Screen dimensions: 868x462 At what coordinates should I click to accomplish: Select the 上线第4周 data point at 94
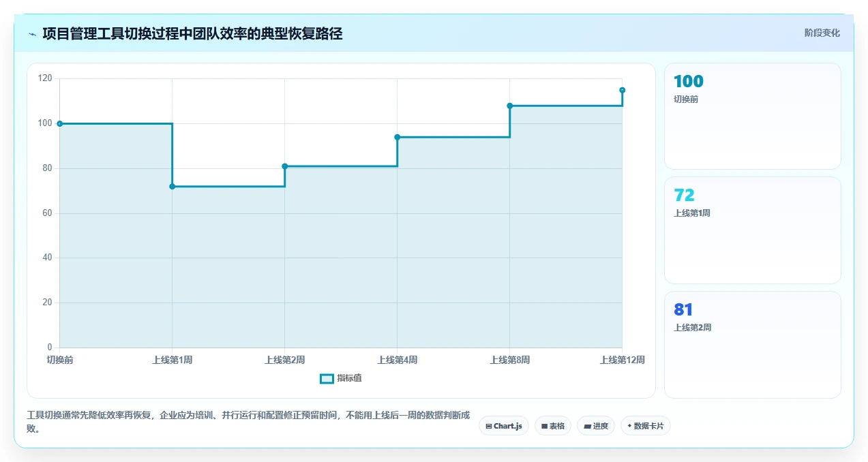(397, 137)
